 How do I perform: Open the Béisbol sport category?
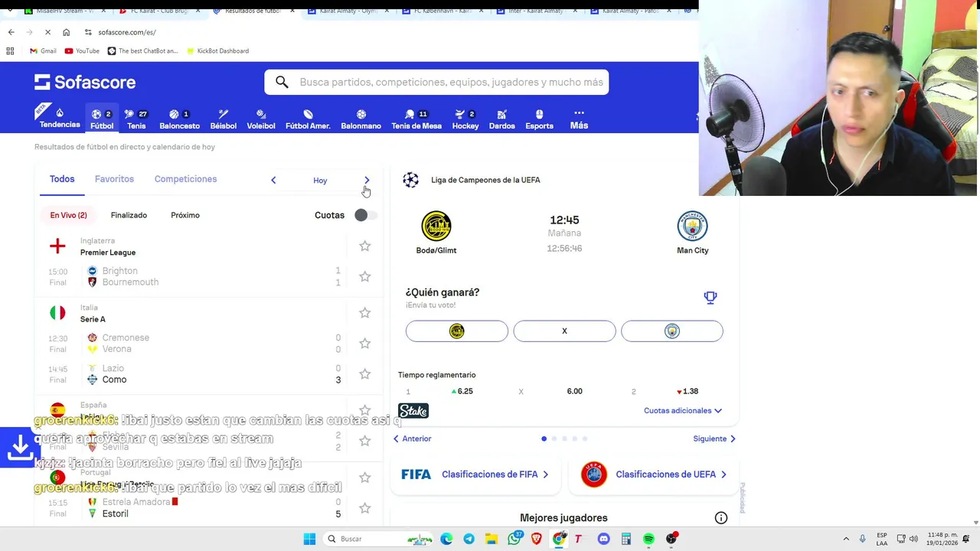[x=223, y=119]
